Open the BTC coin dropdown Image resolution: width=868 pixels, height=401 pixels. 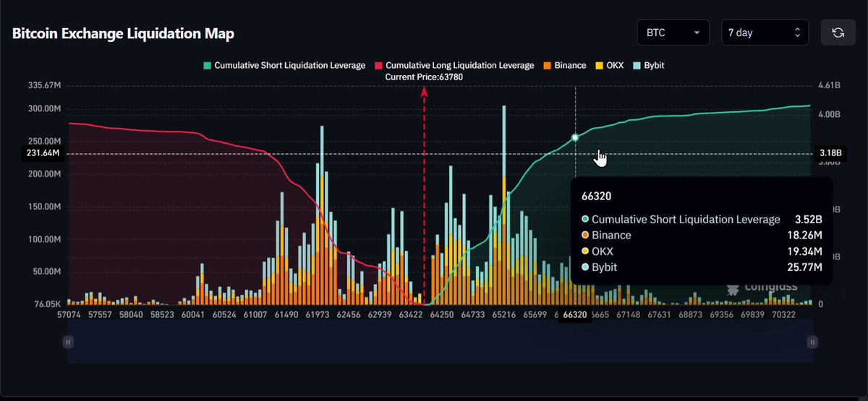click(673, 33)
